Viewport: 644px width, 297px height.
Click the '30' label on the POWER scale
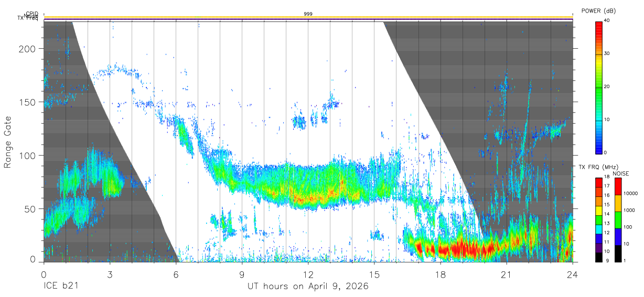tap(607, 54)
